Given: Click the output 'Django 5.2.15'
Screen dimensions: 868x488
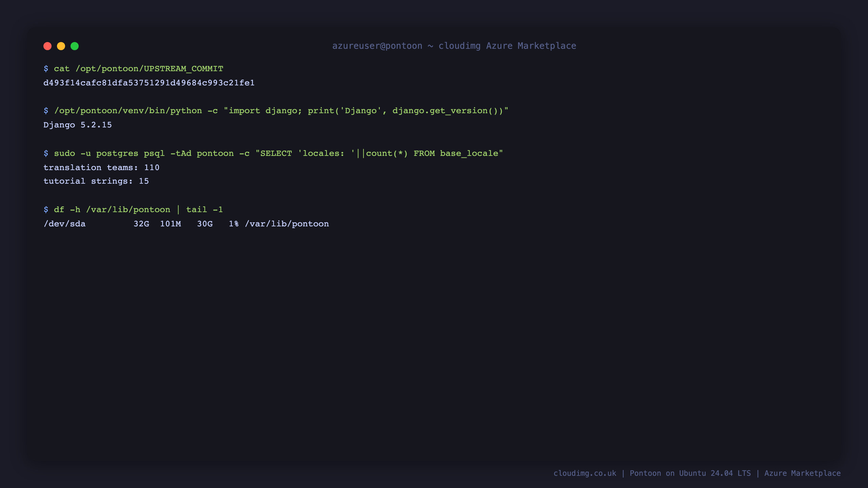Looking at the screenshot, I should (77, 125).
